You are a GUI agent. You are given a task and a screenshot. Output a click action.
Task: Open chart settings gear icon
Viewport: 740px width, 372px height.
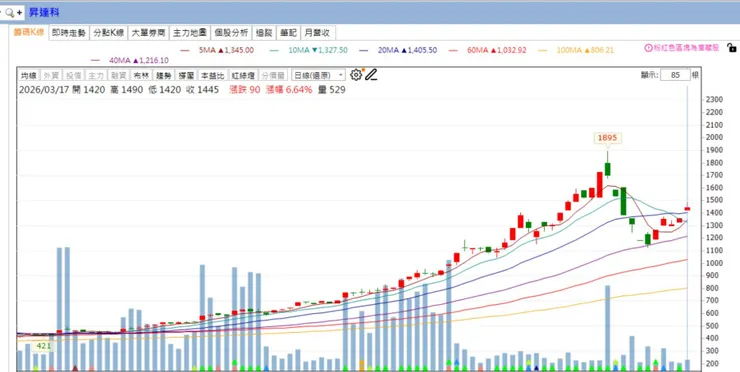(x=356, y=75)
